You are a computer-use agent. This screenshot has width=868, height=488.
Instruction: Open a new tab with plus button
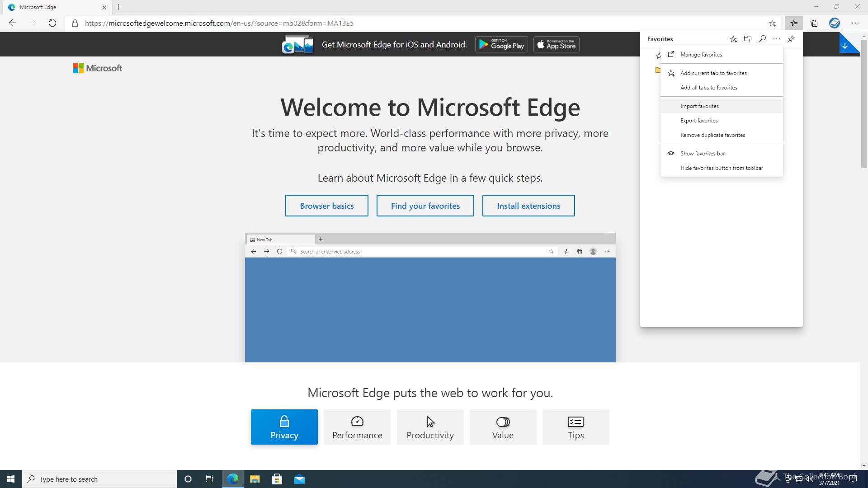tap(119, 7)
